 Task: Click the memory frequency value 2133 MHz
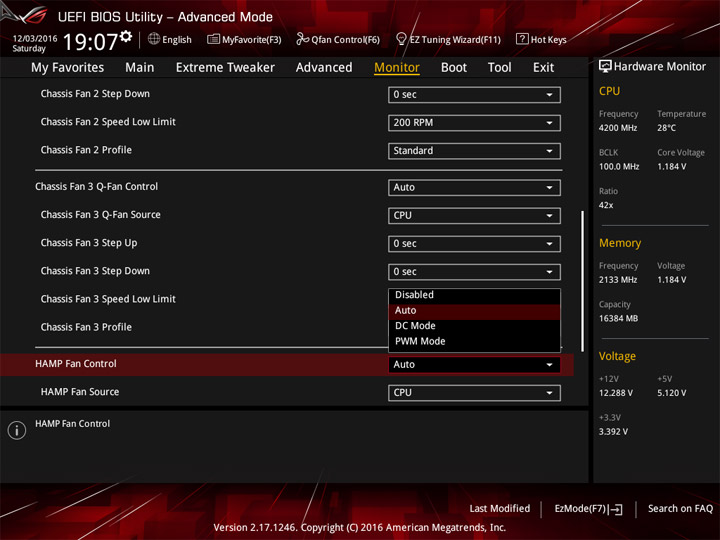(618, 280)
